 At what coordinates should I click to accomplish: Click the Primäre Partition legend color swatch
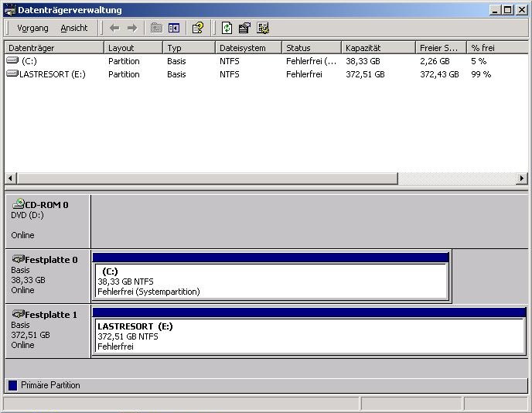coord(12,385)
